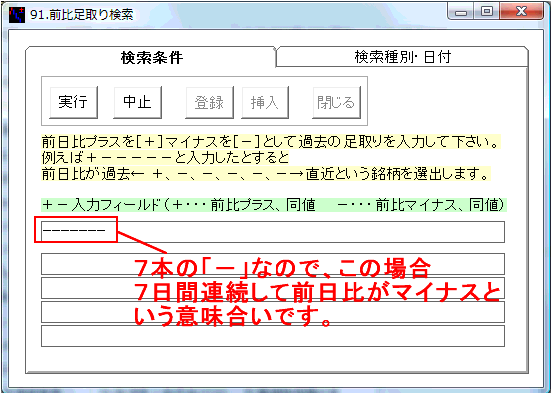Click the second empty input field
Screen dimensions: 552x393
click(x=273, y=264)
